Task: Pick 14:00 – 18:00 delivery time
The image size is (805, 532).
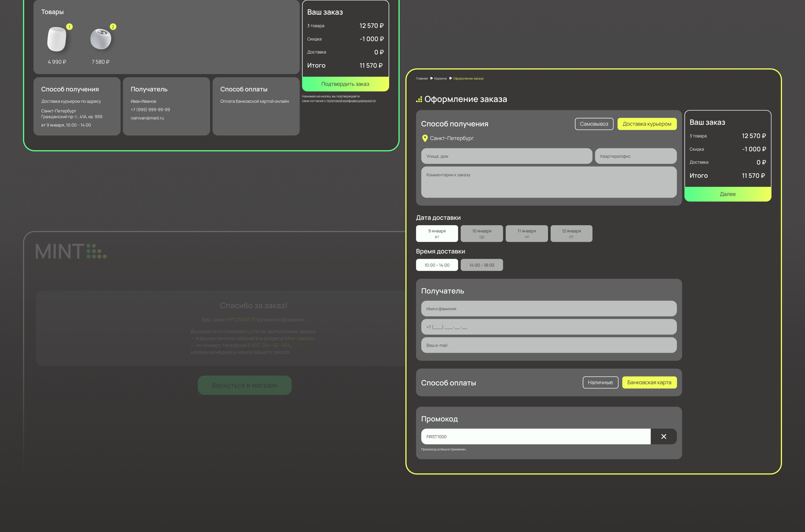Action: [x=482, y=265]
